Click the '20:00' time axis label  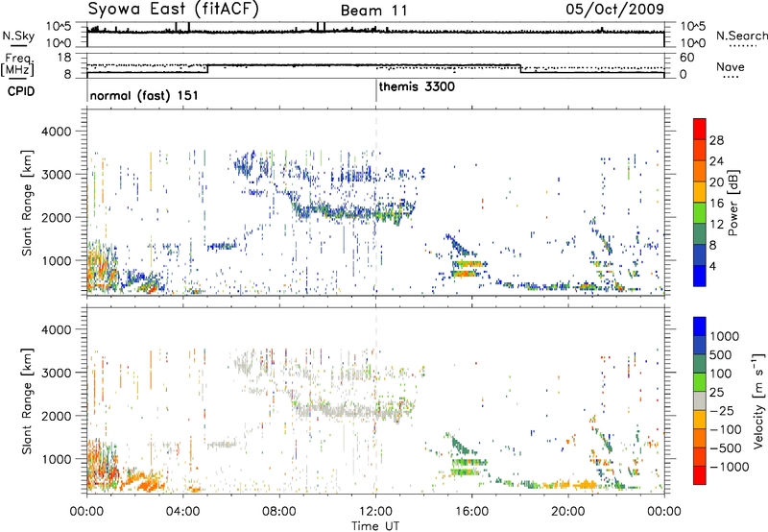(568, 512)
